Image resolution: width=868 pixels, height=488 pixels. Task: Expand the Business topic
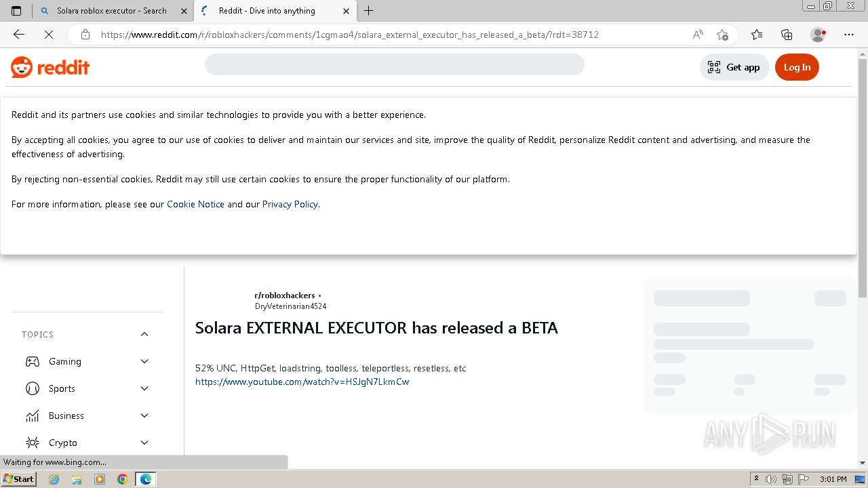144,415
